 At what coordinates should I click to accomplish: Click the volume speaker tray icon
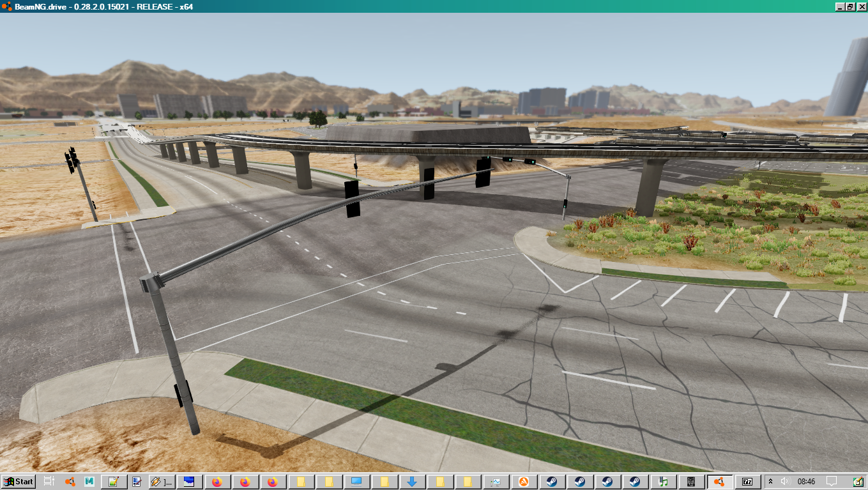coord(784,482)
